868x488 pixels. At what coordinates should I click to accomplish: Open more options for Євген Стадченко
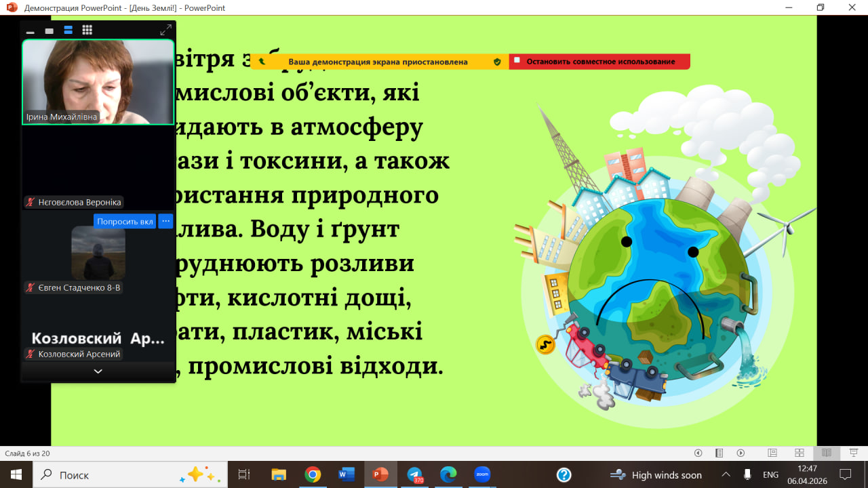click(165, 221)
